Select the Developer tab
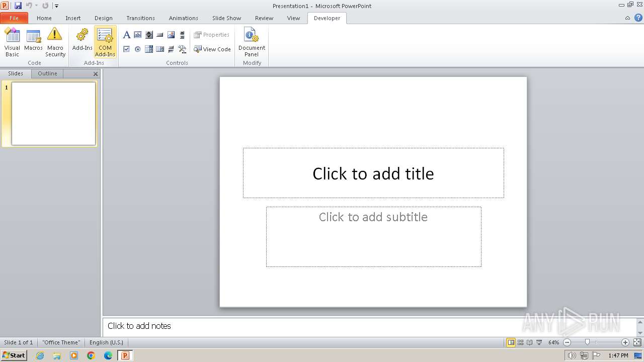644x362 pixels. 327,18
